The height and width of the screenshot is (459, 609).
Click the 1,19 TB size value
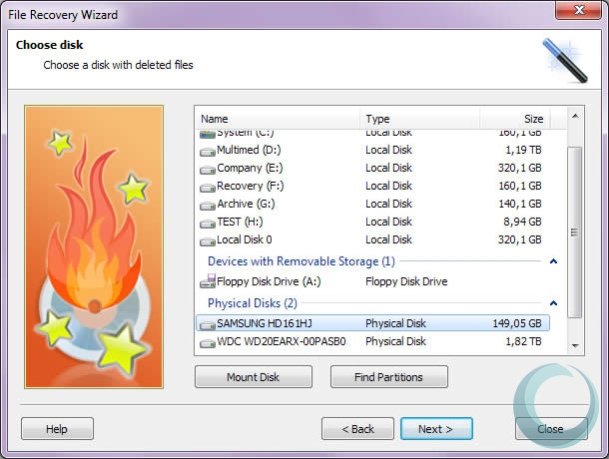[523, 150]
